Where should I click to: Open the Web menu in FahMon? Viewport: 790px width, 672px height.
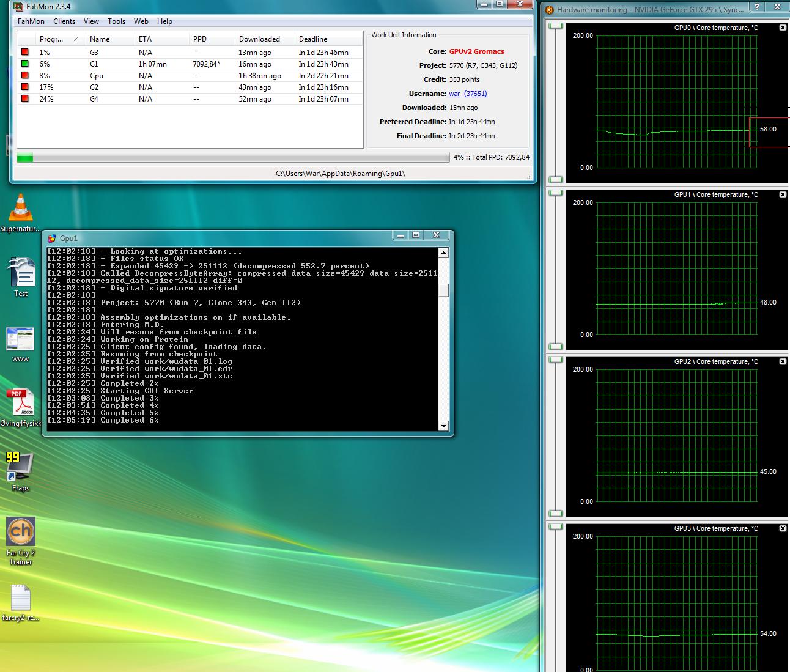141,21
